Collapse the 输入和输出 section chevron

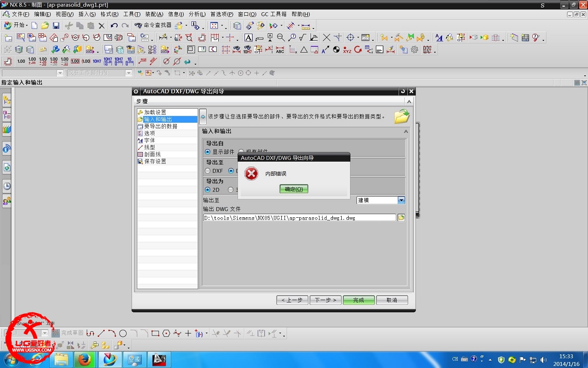click(x=406, y=131)
